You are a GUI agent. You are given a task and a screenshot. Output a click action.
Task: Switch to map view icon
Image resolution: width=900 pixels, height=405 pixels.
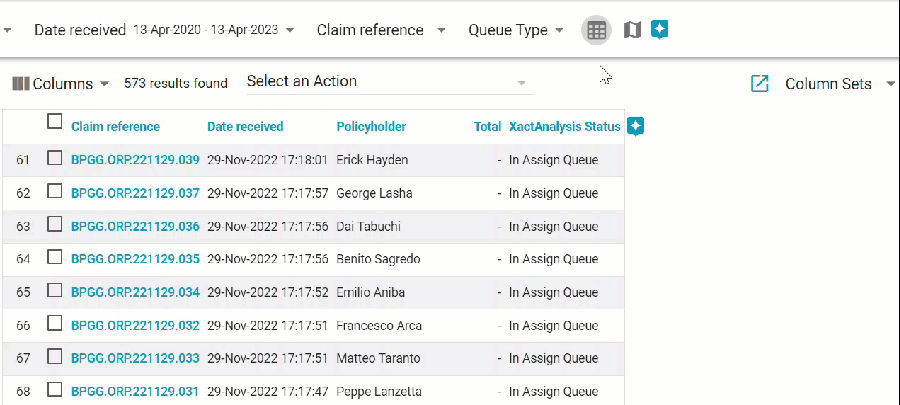point(632,30)
